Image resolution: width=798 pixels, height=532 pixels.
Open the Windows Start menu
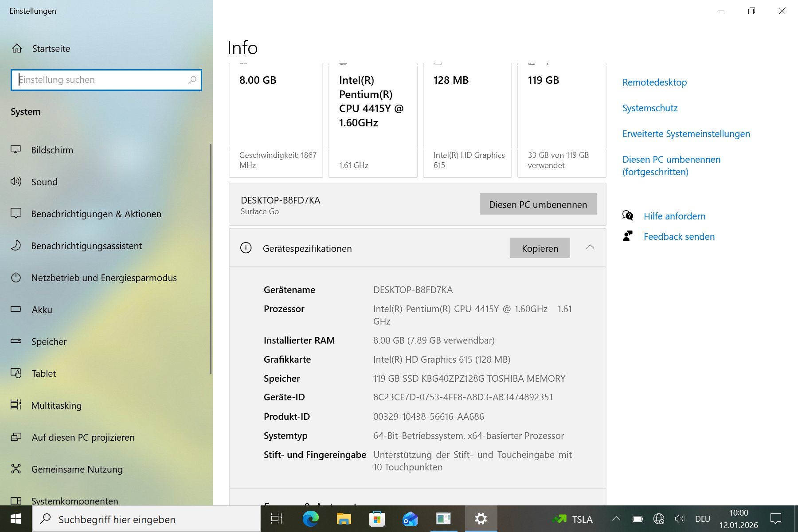tap(16, 519)
